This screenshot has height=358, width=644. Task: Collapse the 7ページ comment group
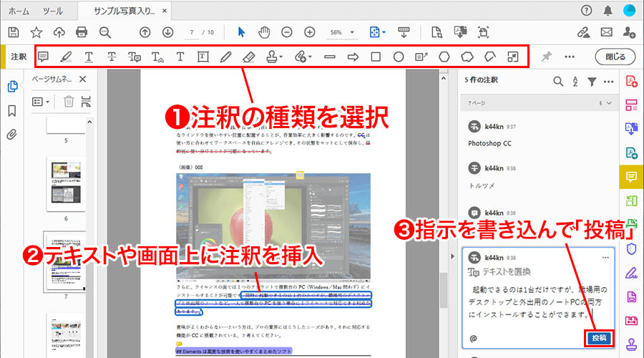point(609,103)
